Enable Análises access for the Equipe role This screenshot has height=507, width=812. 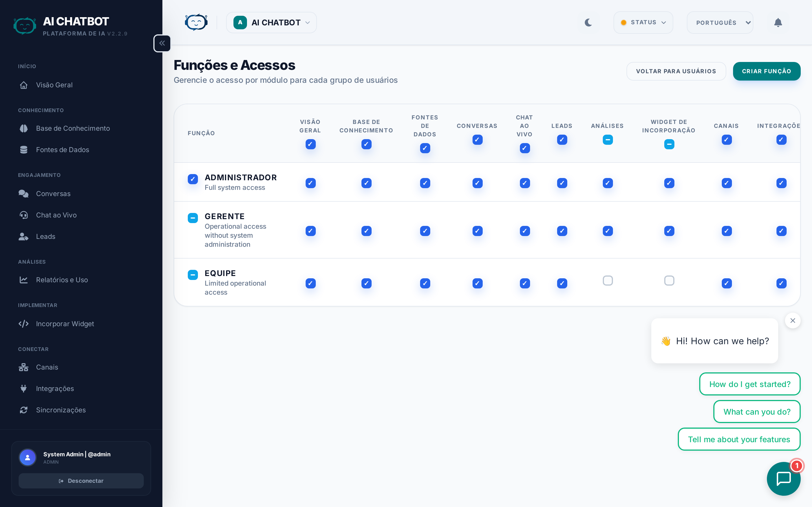[x=608, y=281]
